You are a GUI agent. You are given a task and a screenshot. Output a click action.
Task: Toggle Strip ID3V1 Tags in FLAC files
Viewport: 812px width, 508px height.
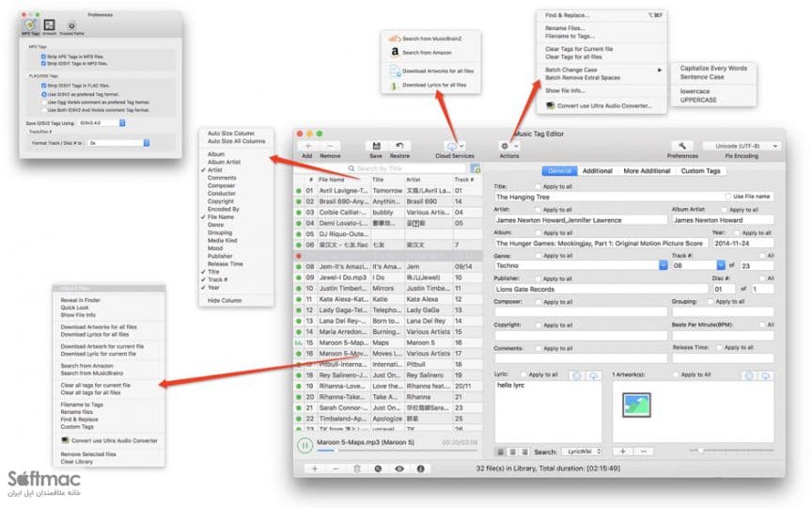(44, 86)
